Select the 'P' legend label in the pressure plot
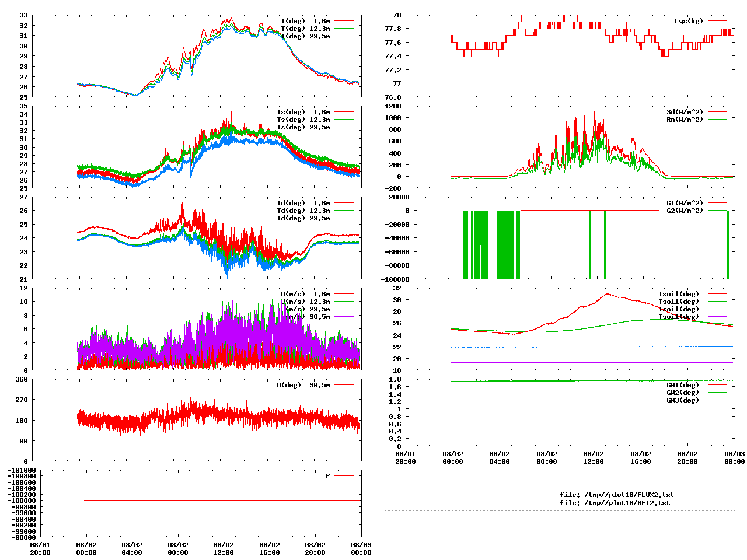The image size is (747, 560). pos(327,476)
